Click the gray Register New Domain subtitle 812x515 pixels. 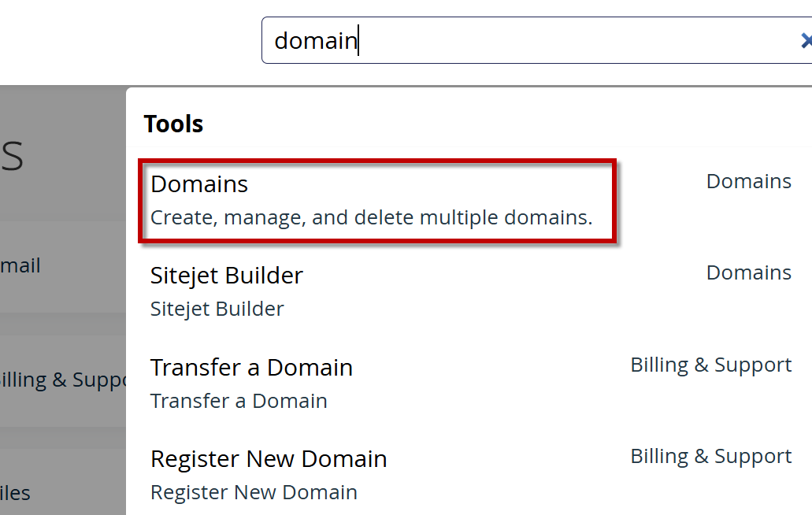[x=254, y=492]
